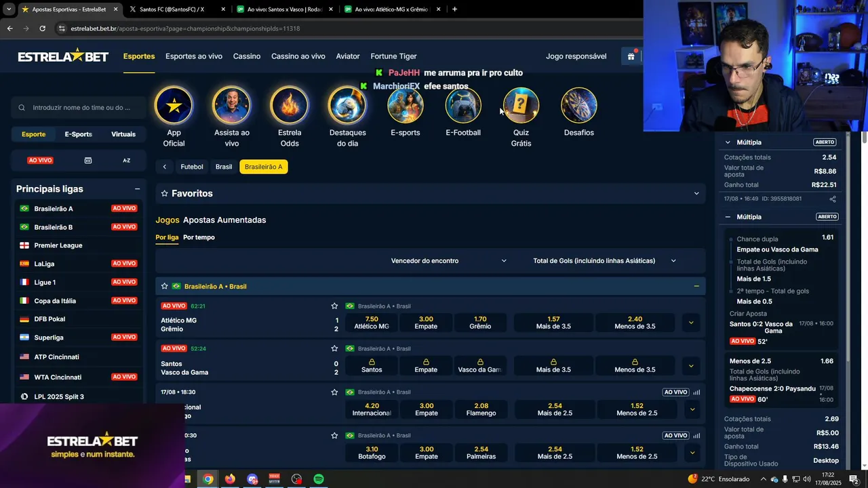Open Jogo responsável link

[576, 56]
